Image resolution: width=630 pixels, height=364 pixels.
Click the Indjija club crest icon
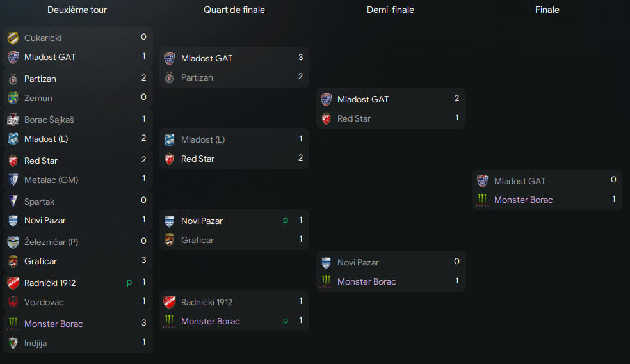pos(13,343)
